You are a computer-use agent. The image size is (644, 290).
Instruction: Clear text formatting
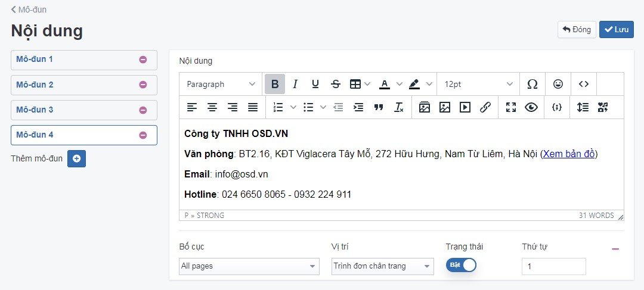point(399,107)
